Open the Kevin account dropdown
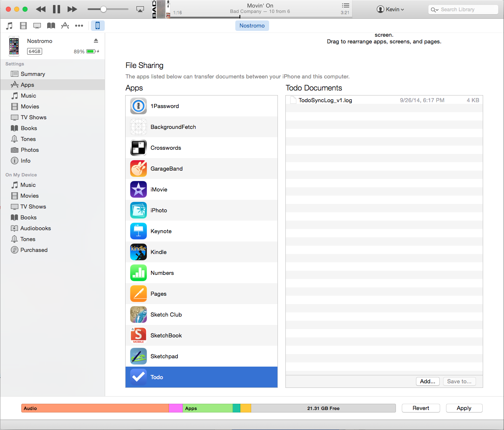The height and width of the screenshot is (430, 504). 391,9
